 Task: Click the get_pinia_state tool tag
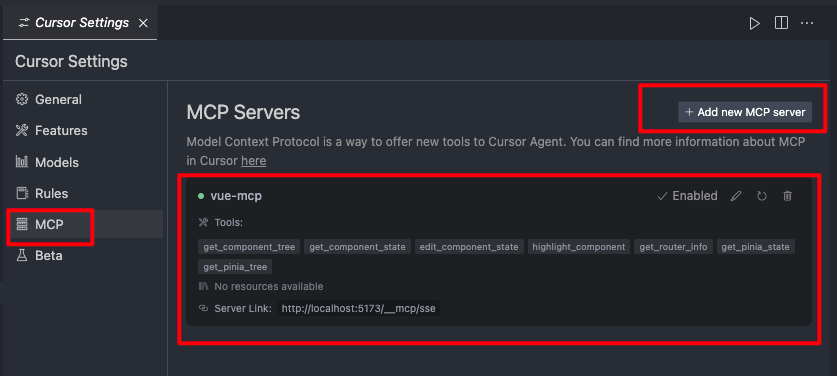pos(755,247)
